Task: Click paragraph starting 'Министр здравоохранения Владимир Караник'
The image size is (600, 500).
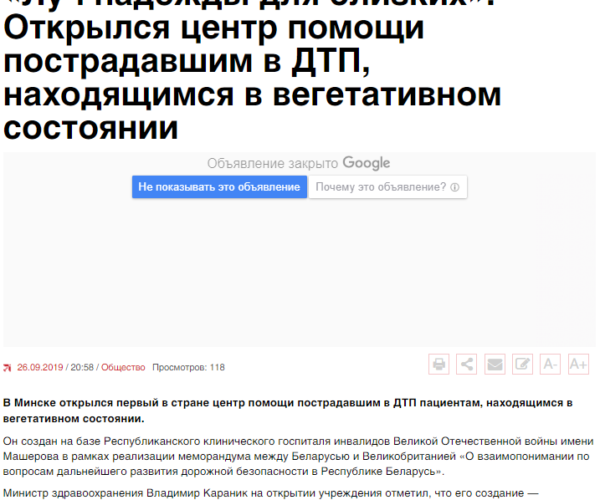Action: tap(271, 493)
